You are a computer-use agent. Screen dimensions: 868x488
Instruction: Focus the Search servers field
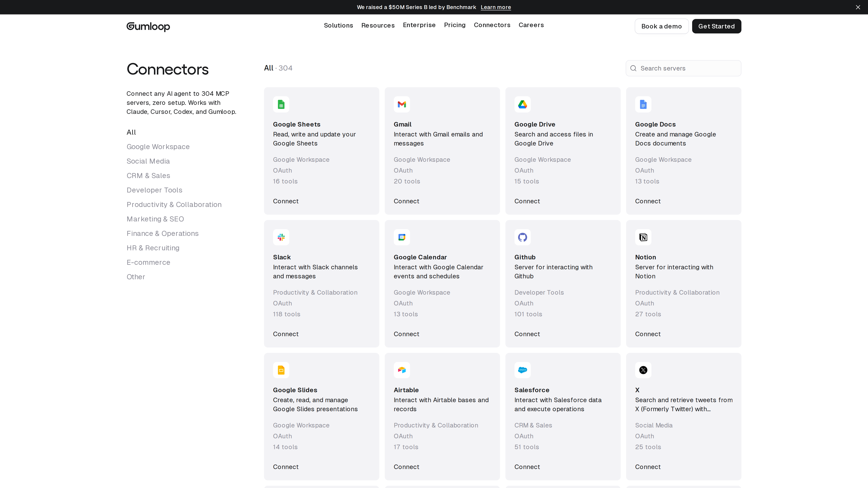683,68
